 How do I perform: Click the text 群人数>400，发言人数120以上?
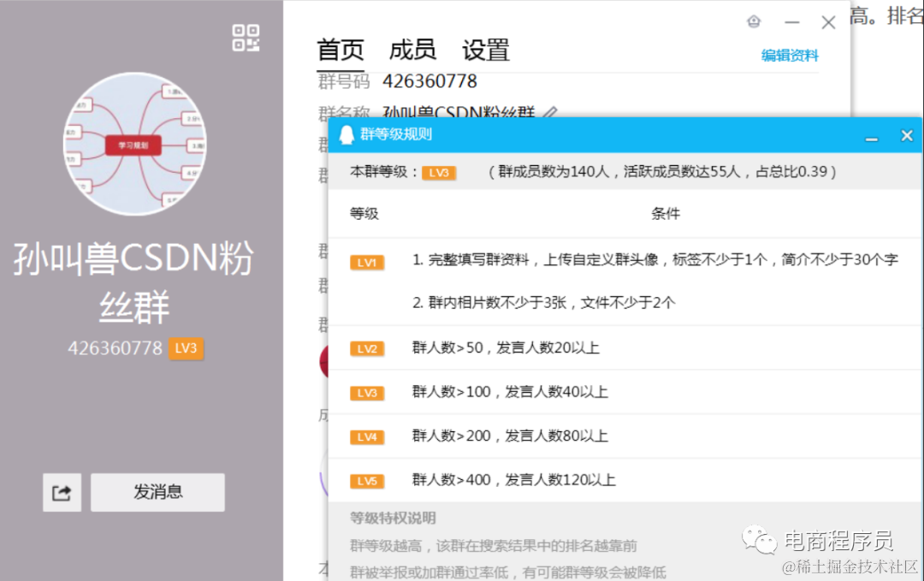point(514,480)
